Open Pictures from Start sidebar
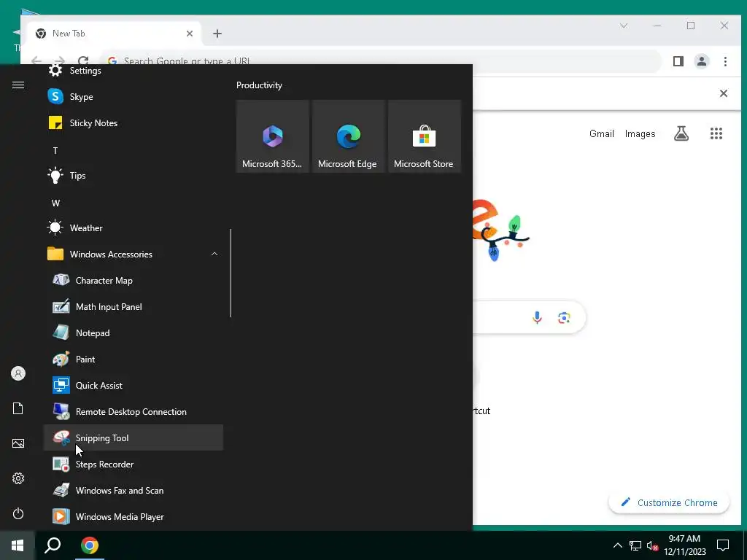 point(18,443)
